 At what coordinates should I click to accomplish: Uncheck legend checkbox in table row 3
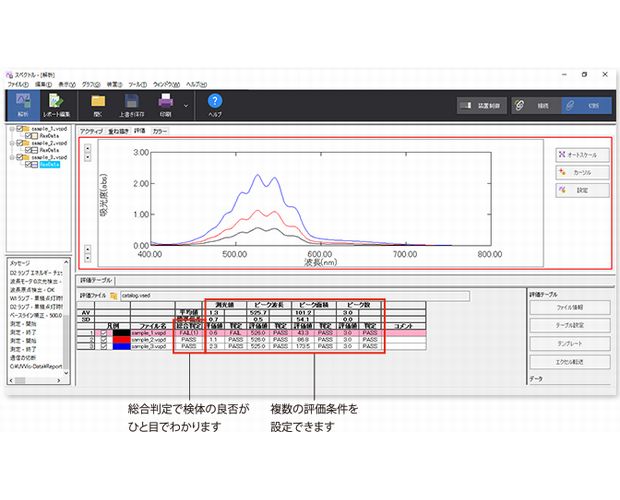tap(104, 346)
